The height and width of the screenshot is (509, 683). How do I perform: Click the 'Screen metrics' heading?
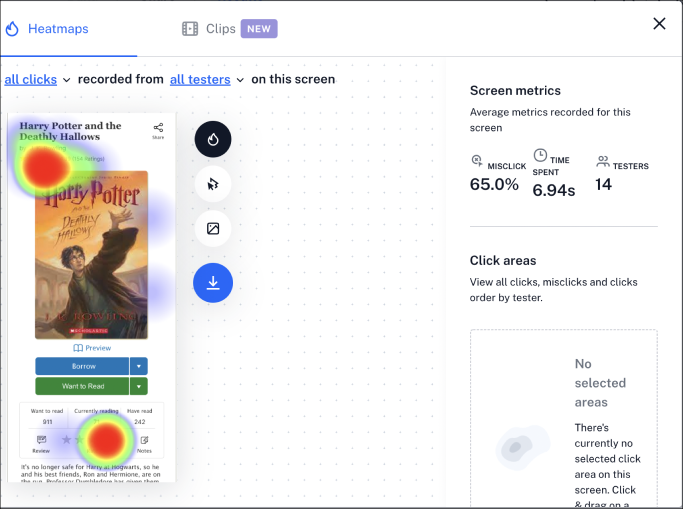pyautogui.click(x=515, y=91)
